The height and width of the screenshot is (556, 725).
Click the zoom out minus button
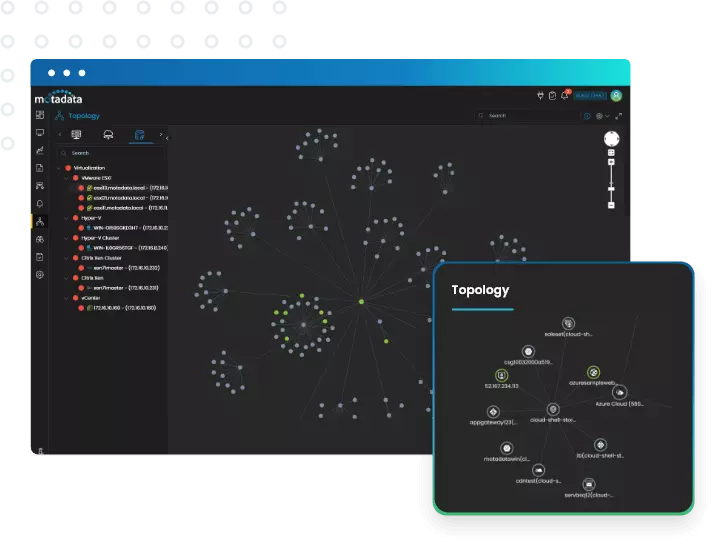coord(611,205)
